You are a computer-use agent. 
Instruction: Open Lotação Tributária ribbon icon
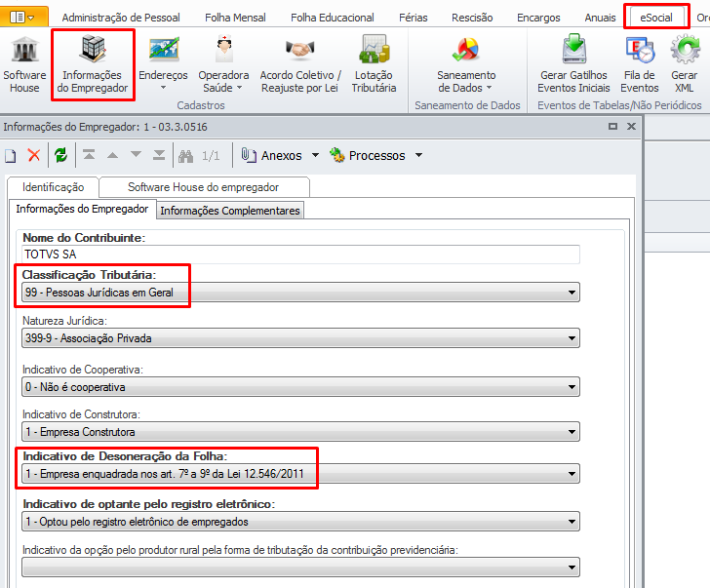click(375, 64)
